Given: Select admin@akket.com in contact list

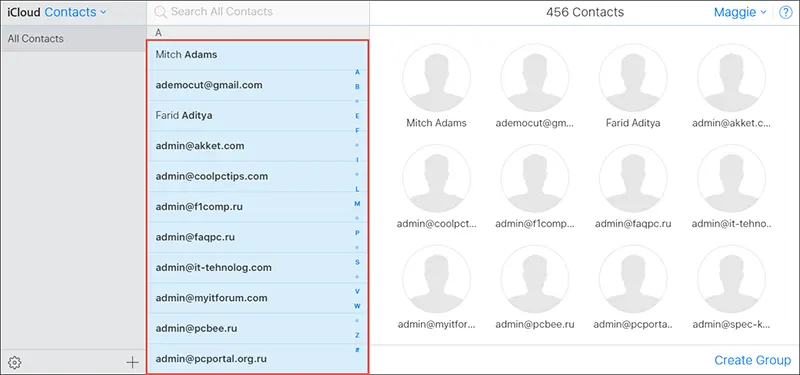Looking at the screenshot, I should (257, 146).
